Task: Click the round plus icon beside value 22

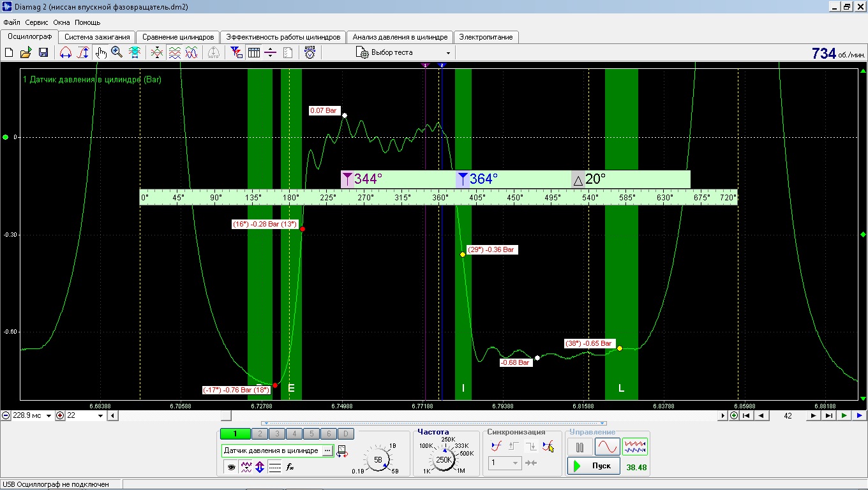Action: pos(60,415)
